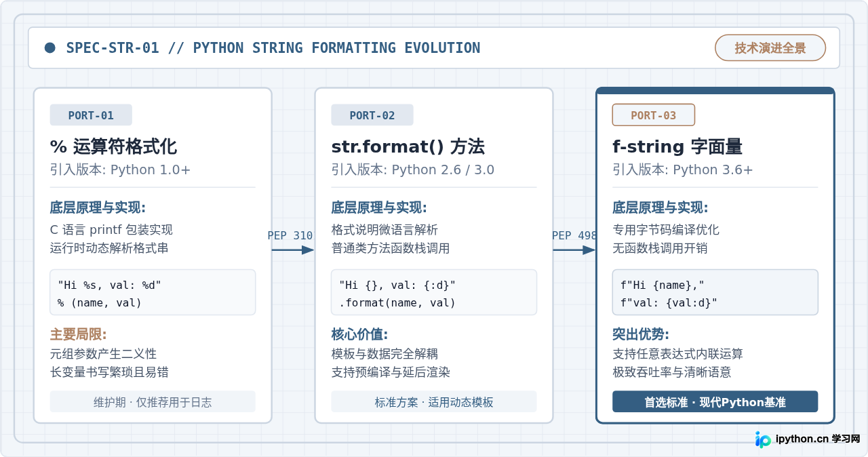Click the 底层原理与实现 heading in the PORT-02 card
This screenshot has width=868, height=457.
pyautogui.click(x=379, y=207)
